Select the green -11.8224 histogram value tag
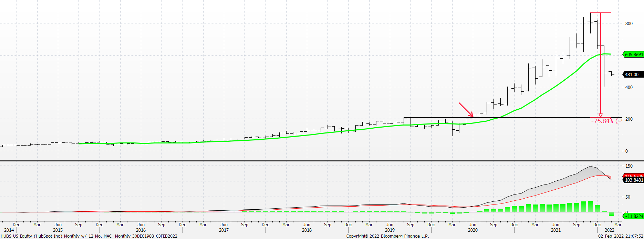The height and width of the screenshot is (239, 644). pos(633,216)
